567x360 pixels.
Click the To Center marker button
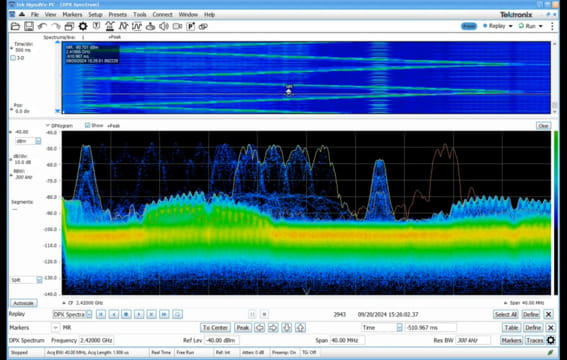[215, 327]
